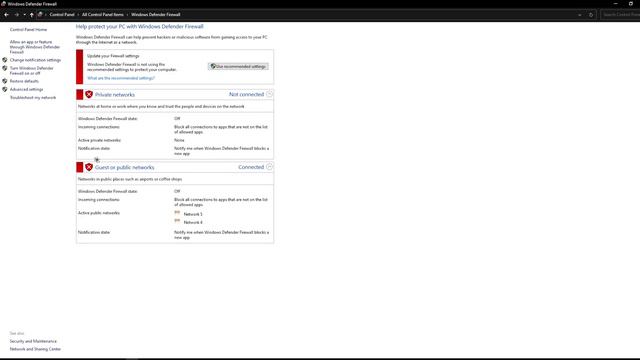Open the address bar history dropdown

tap(580, 15)
